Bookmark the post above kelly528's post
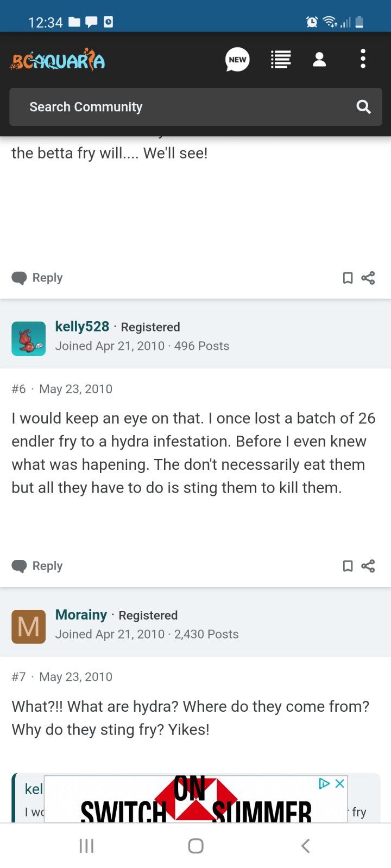The image size is (391, 868). 348,278
